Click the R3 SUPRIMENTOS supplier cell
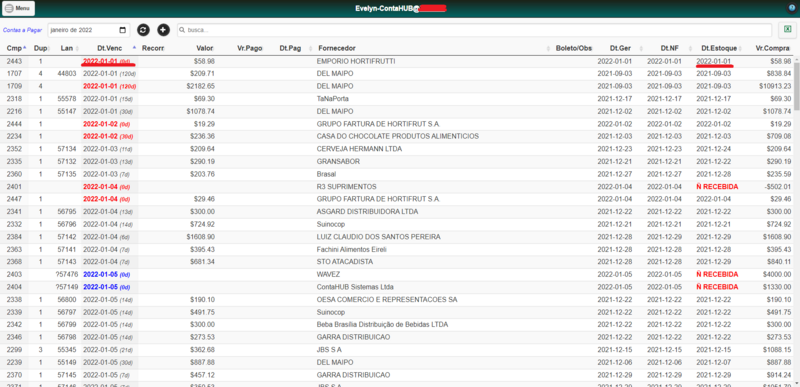Screen dimensions: 800x387 click(346, 187)
